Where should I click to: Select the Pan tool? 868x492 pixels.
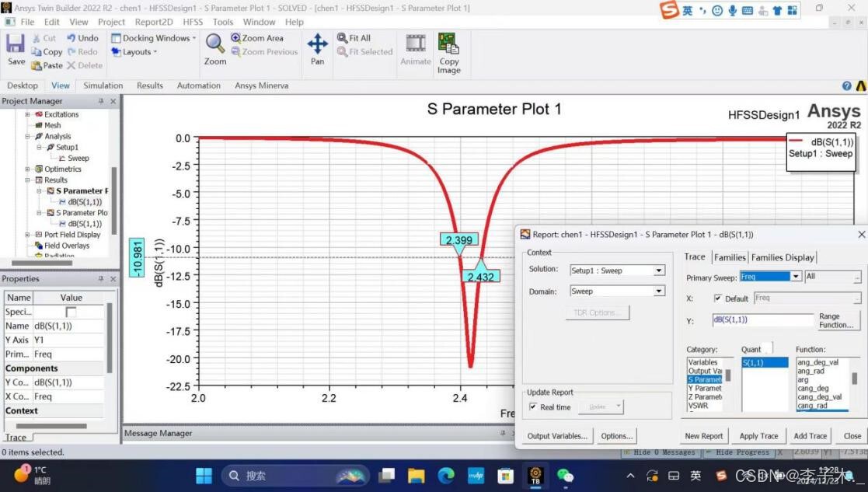(317, 49)
